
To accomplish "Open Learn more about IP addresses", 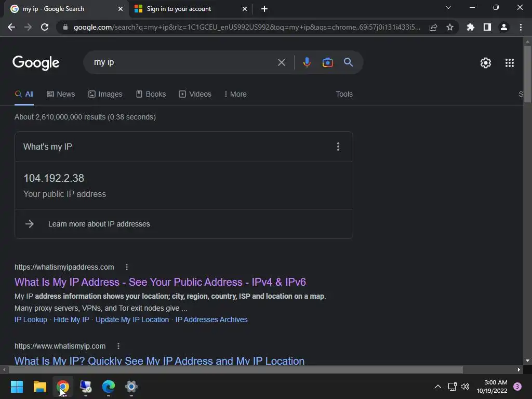I will [99, 224].
